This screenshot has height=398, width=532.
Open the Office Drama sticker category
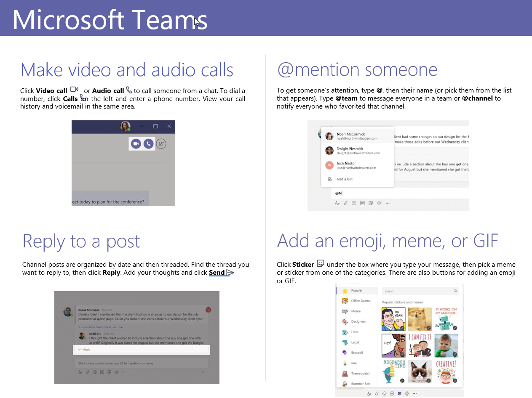(357, 301)
